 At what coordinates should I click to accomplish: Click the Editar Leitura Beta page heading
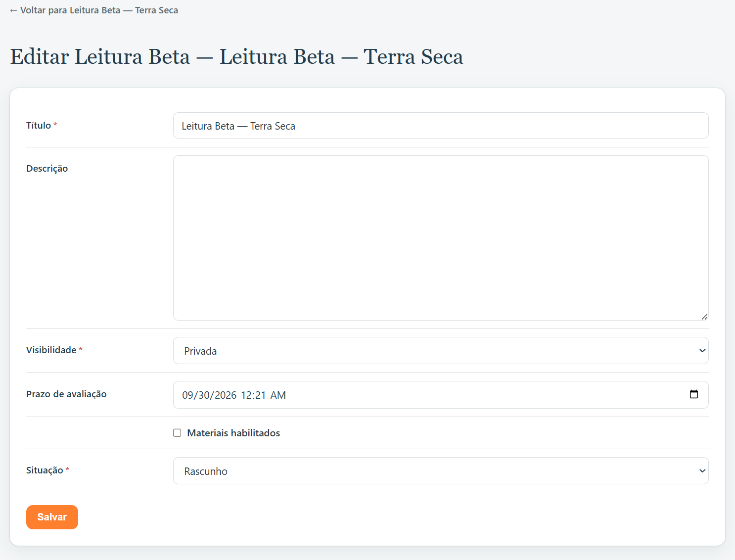(x=236, y=56)
